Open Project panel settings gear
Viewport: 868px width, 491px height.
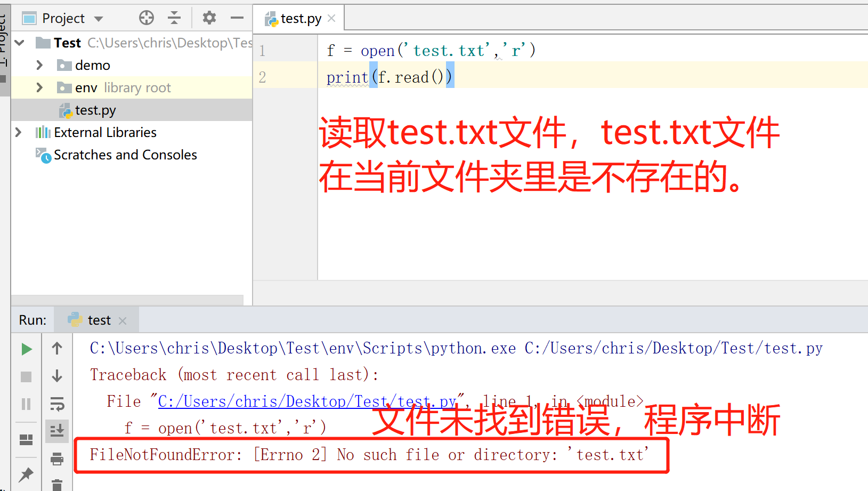[209, 18]
